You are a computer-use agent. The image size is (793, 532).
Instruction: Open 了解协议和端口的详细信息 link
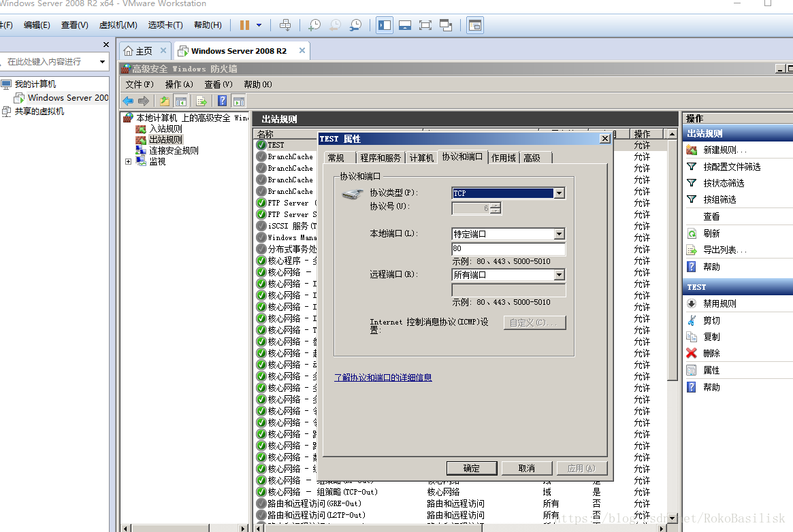[x=383, y=378]
